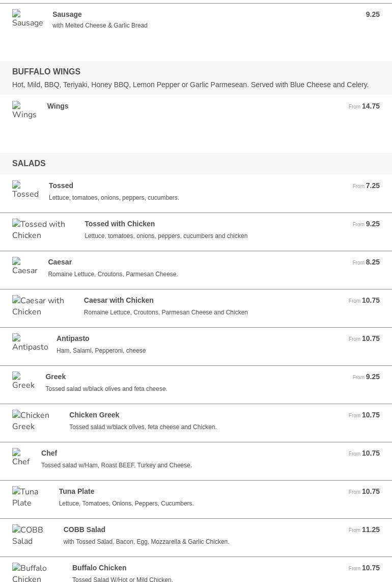This screenshot has width=392, height=582.
Task: Click the 11.25 price for COBB Salad
Action: click(x=371, y=530)
